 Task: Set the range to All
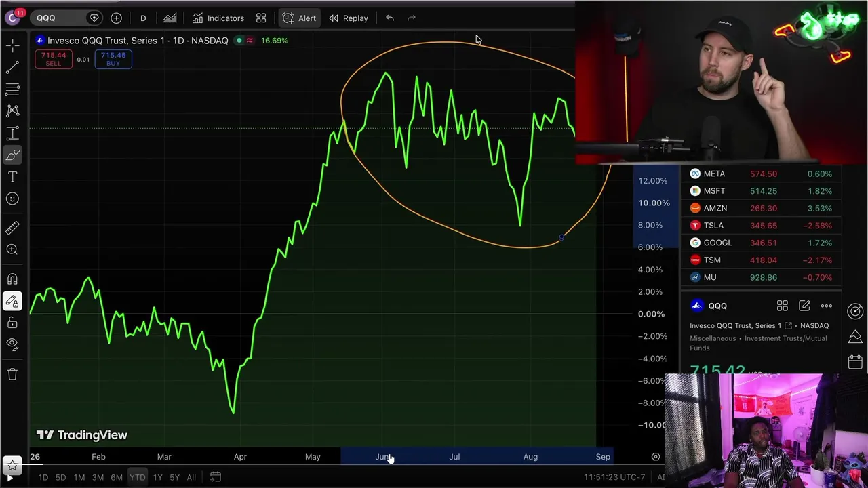click(x=191, y=477)
